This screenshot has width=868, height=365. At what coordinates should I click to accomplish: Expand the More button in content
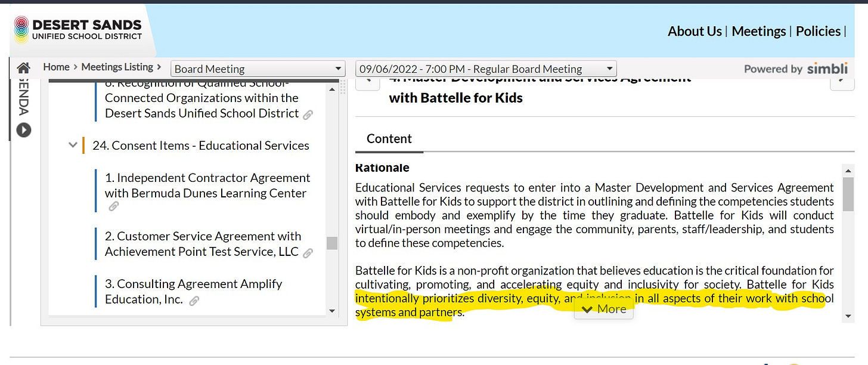pos(603,309)
